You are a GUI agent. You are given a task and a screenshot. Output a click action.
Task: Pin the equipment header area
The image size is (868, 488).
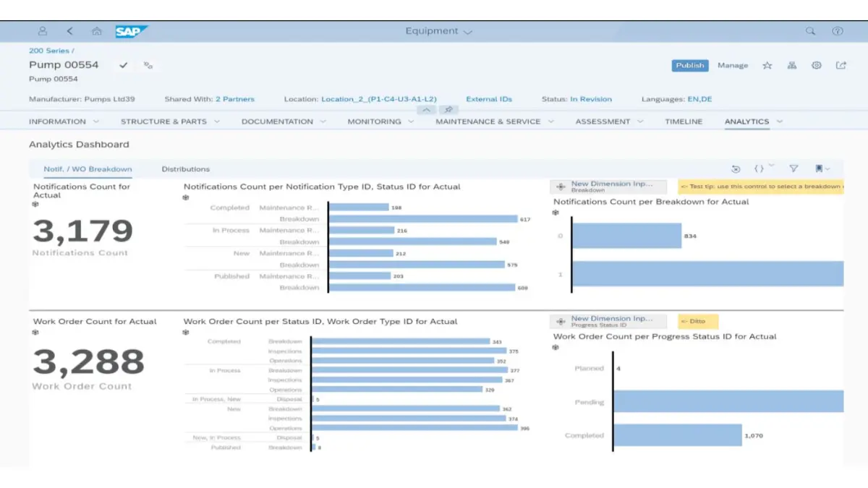click(x=448, y=109)
